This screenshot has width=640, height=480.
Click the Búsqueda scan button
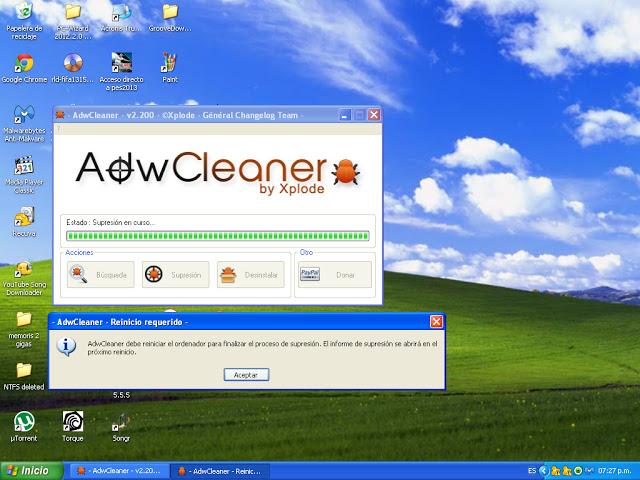pyautogui.click(x=100, y=274)
